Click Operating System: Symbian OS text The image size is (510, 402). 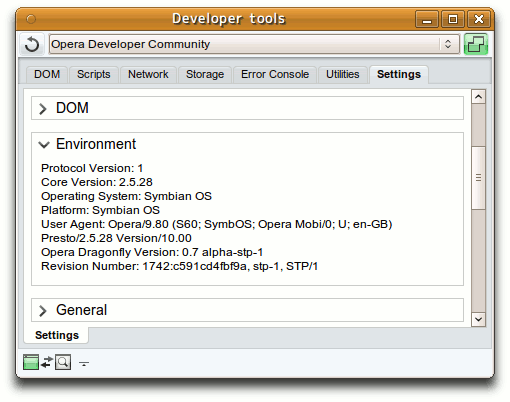[x=126, y=196]
